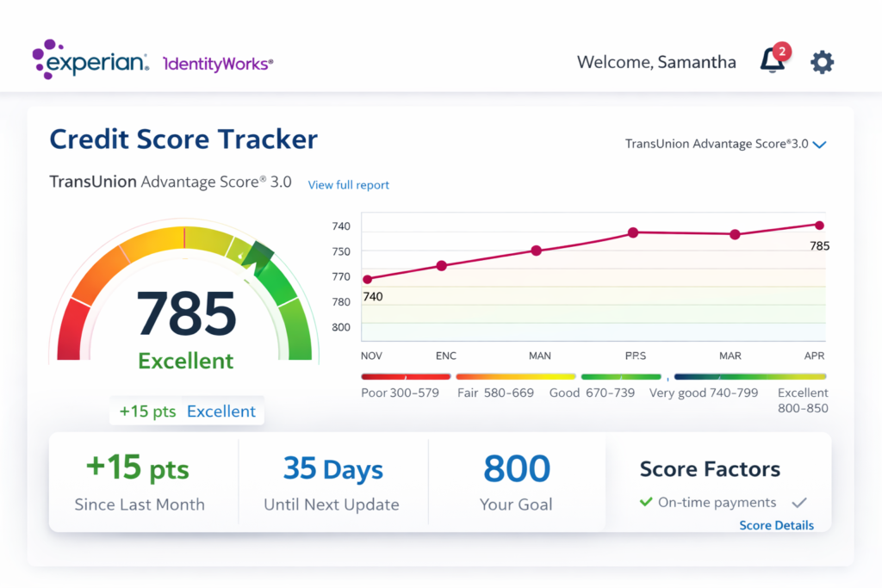The image size is (882, 588).
Task: Select the IdentityWorks brand label
Action: click(x=217, y=61)
